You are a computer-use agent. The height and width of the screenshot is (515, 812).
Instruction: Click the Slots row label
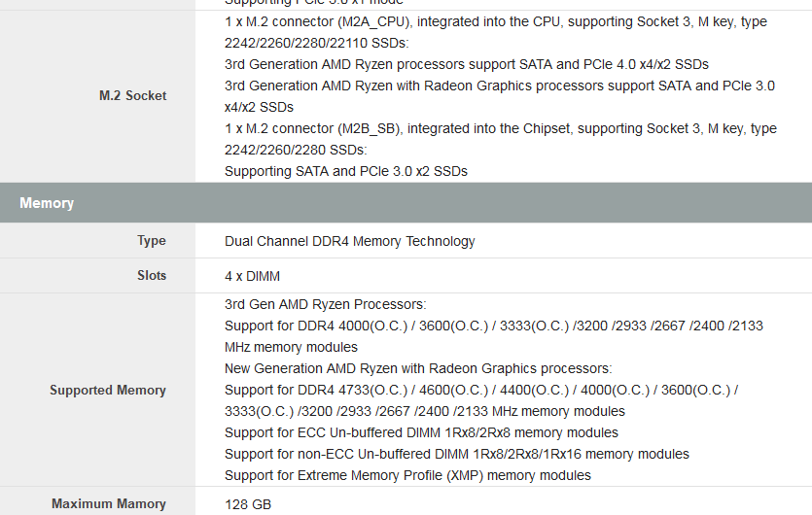(x=152, y=276)
